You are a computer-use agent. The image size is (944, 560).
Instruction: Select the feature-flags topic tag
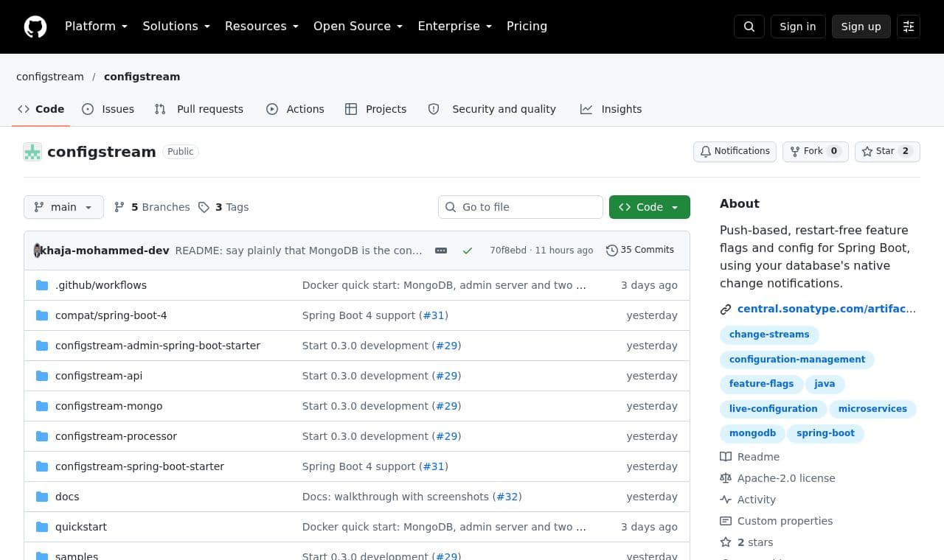pyautogui.click(x=762, y=384)
